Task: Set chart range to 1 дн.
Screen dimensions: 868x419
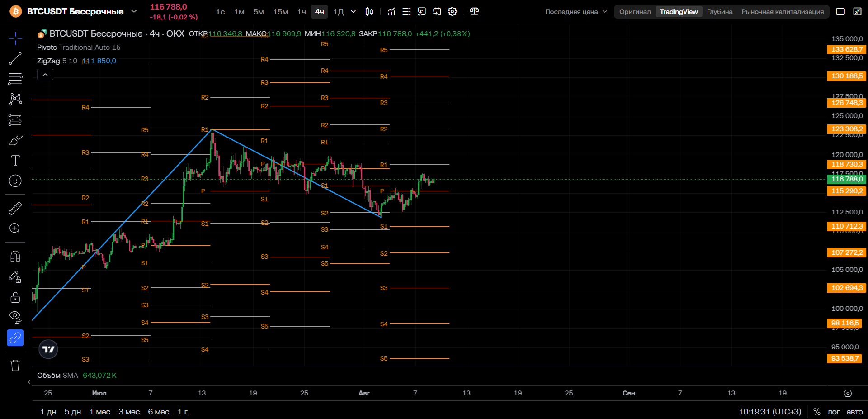Action: (49, 412)
